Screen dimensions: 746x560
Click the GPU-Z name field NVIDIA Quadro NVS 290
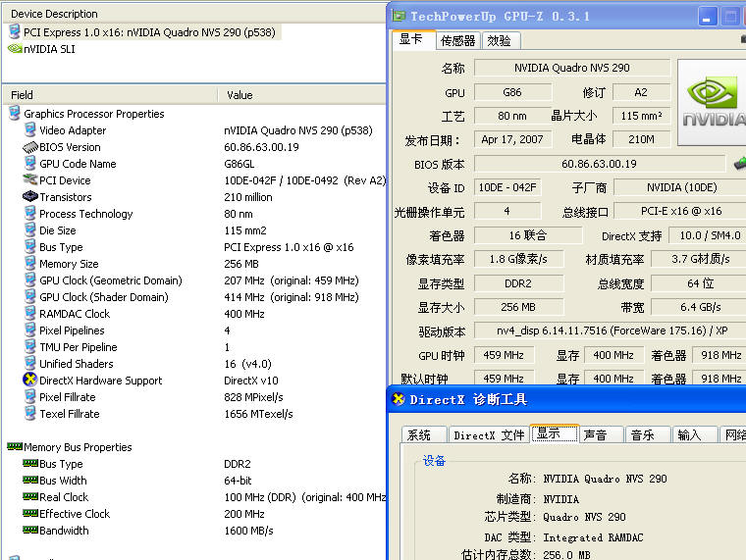point(572,68)
